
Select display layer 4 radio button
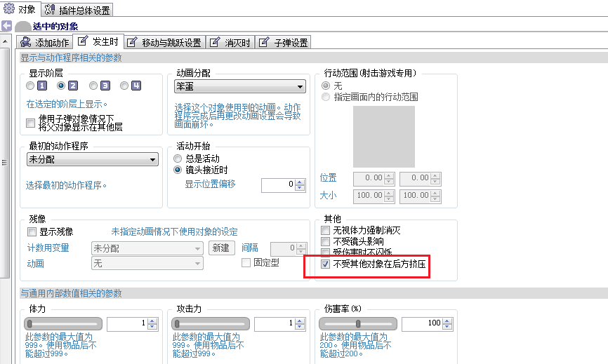124,86
